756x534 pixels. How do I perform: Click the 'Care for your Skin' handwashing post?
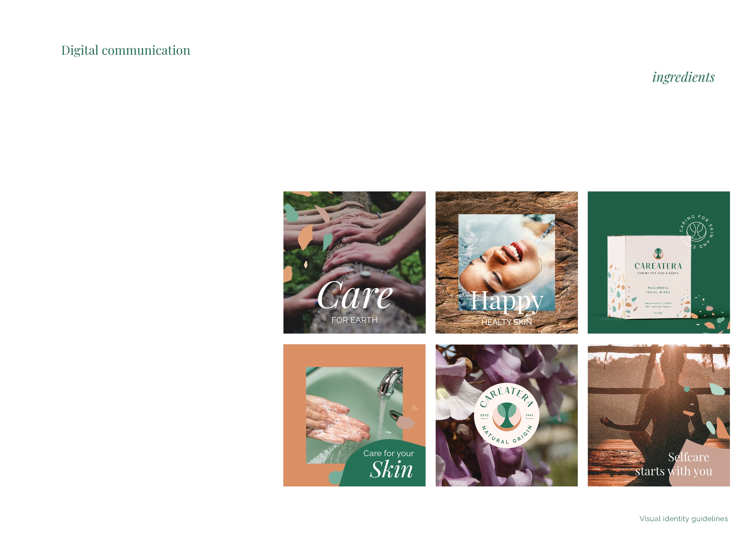point(354,415)
